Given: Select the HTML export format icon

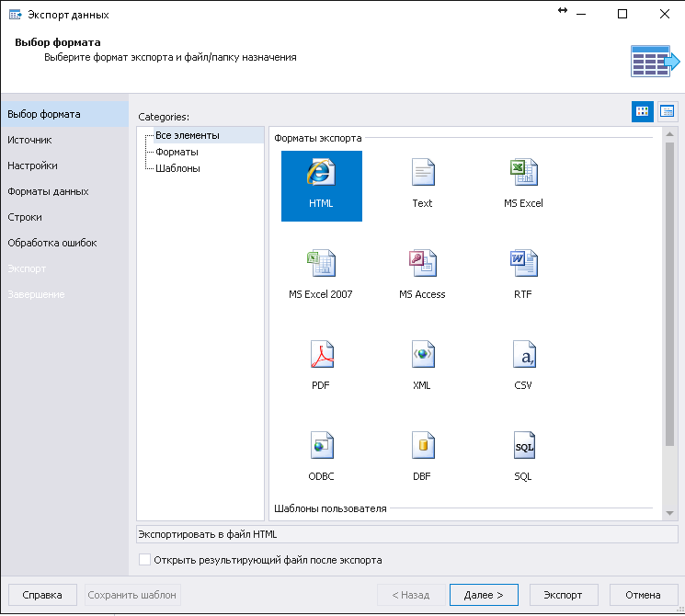Looking at the screenshot, I should [321, 186].
